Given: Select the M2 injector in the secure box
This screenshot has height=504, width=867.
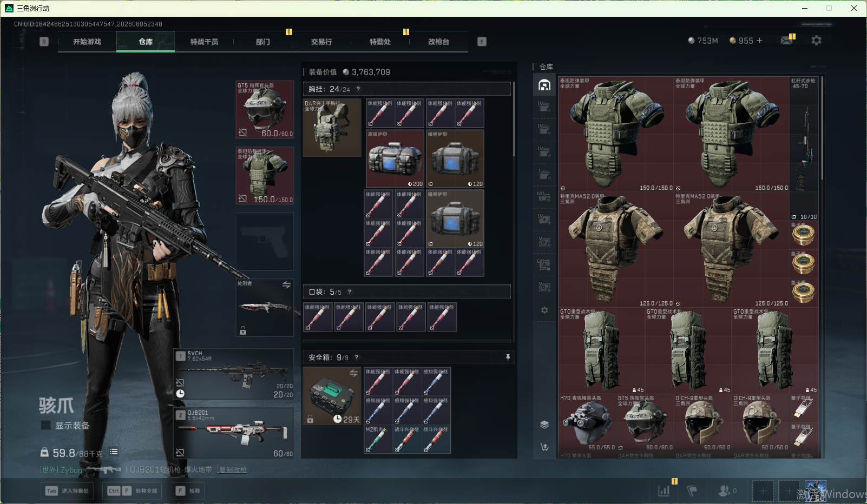Looking at the screenshot, I should 378,439.
